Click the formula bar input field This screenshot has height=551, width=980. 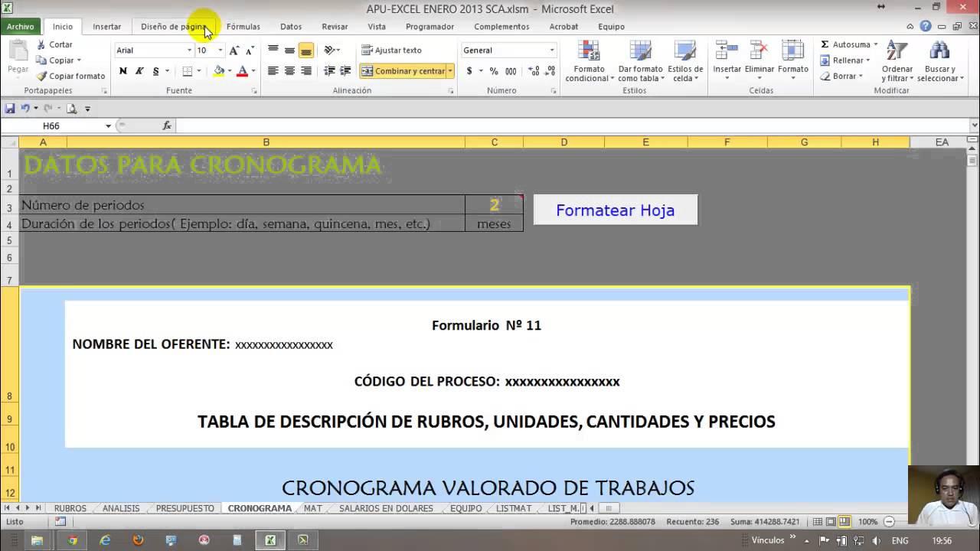click(x=572, y=126)
